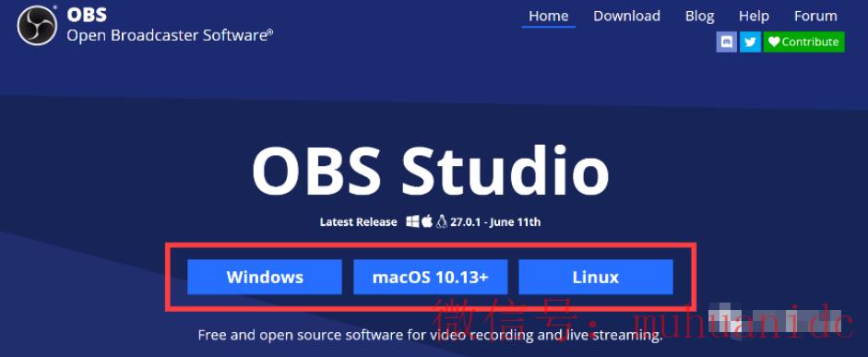
Task: Click the green Contribute heart button
Action: pos(803,42)
